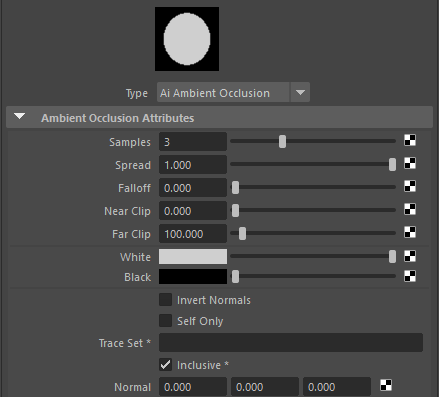Click the White attribute label

click(x=135, y=257)
